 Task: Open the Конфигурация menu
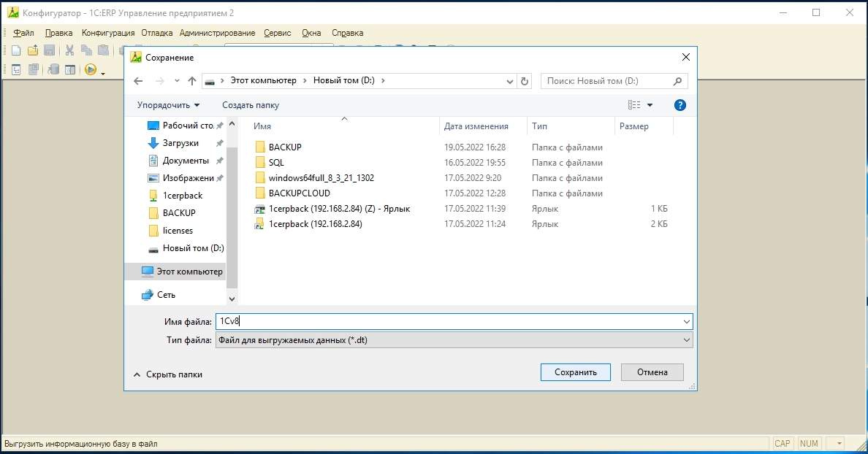pos(108,33)
